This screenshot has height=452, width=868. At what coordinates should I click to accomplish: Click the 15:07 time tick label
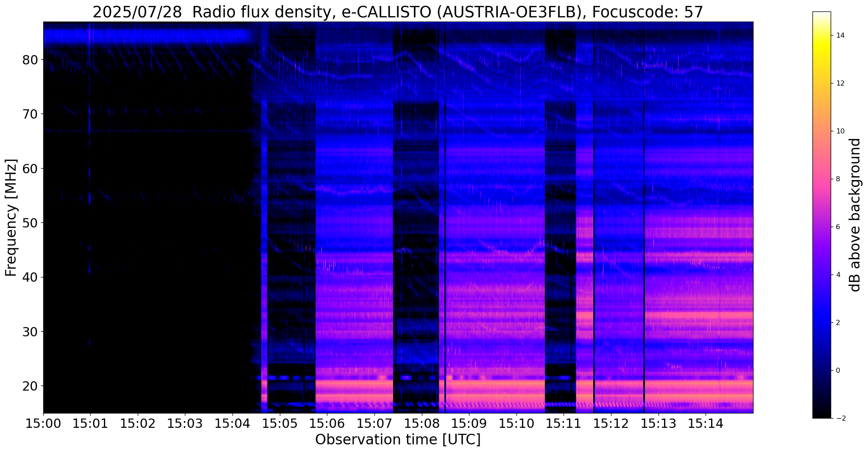[374, 424]
